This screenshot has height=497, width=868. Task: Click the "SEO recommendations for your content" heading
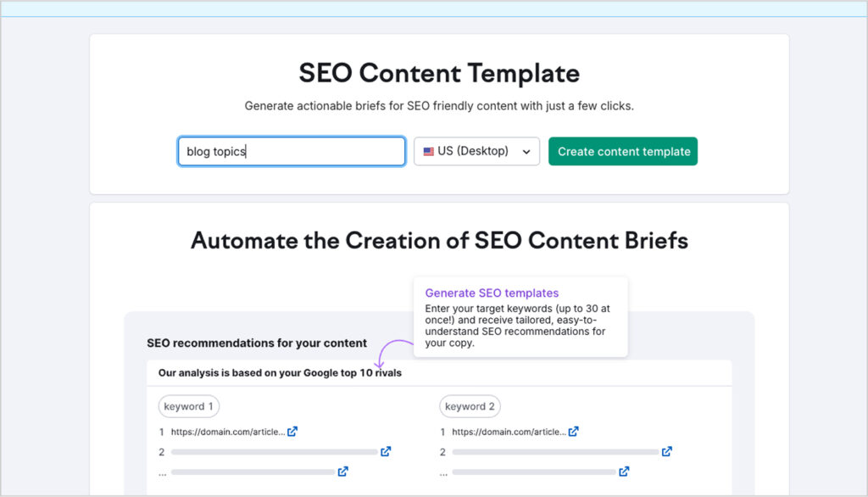(257, 343)
